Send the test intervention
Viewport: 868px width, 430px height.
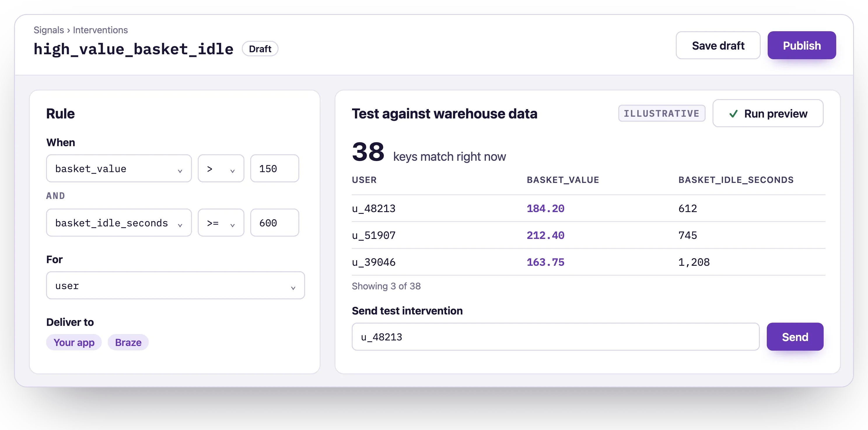pos(795,337)
